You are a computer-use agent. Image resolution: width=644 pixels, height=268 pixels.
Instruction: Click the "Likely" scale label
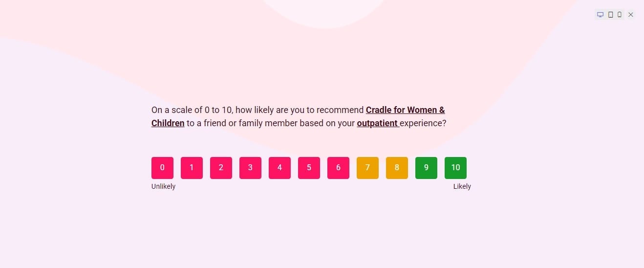click(x=462, y=186)
